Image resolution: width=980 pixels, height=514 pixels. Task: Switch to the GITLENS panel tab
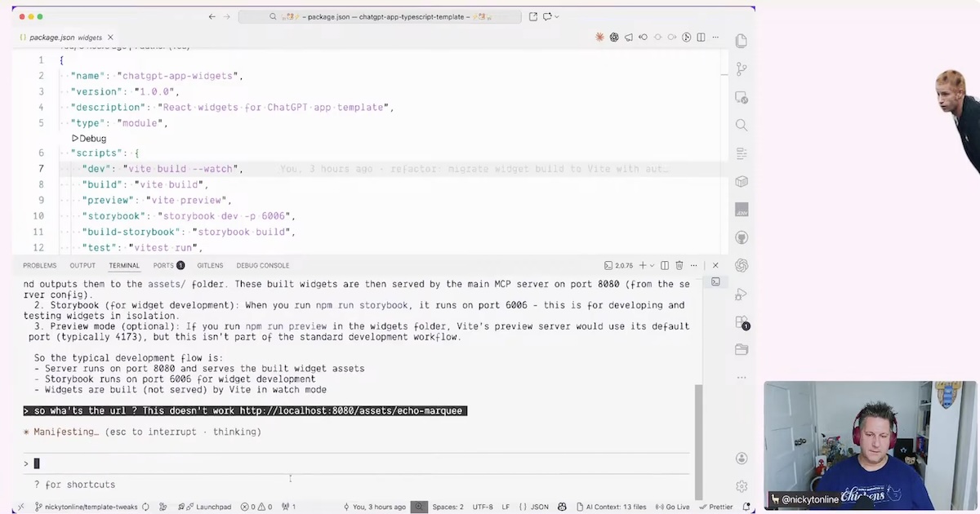(x=210, y=265)
